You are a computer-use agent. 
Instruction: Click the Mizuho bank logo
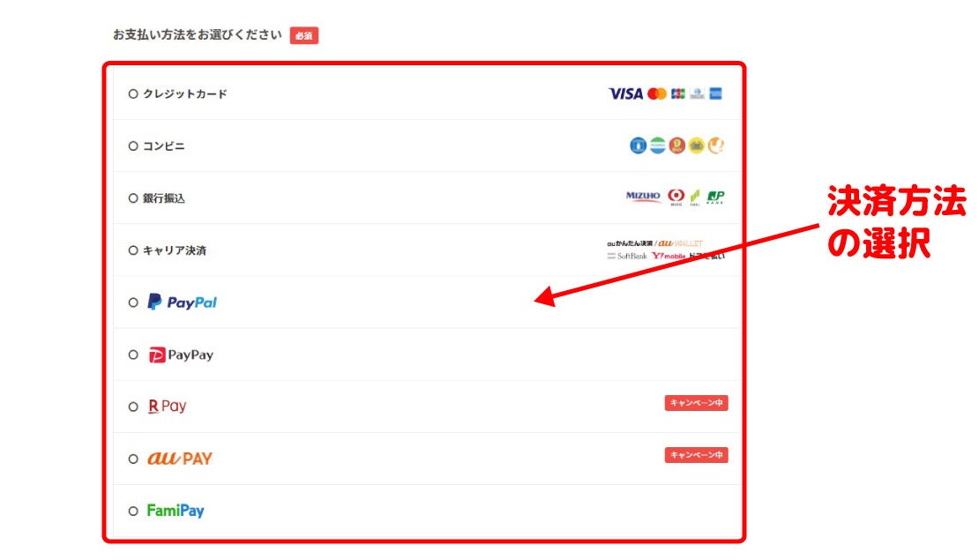click(643, 197)
